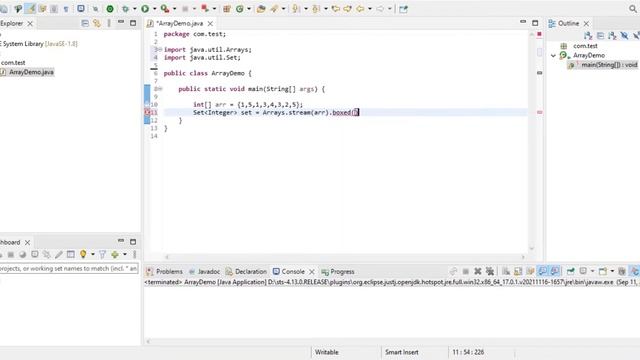Switch to the Progress tab
640x360 pixels.
tap(338, 271)
